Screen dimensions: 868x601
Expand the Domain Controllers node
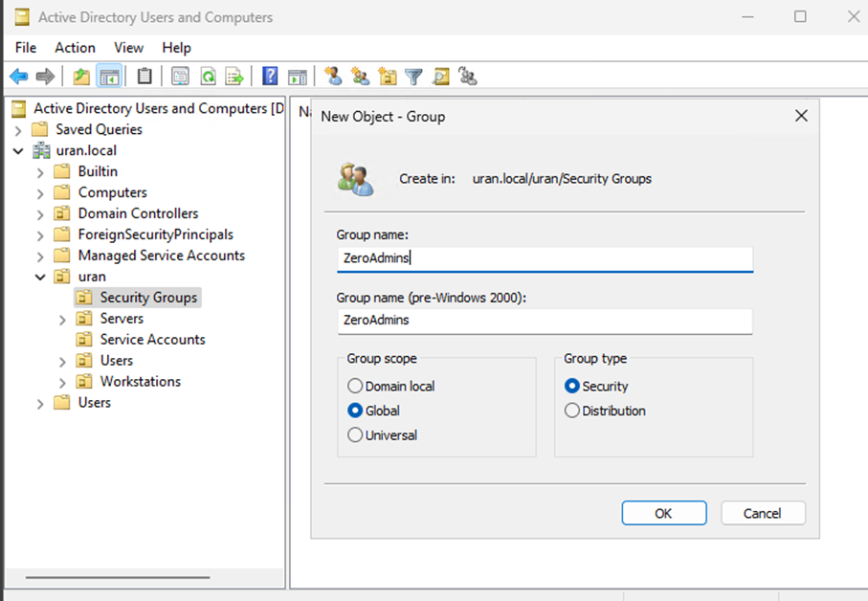coord(40,214)
